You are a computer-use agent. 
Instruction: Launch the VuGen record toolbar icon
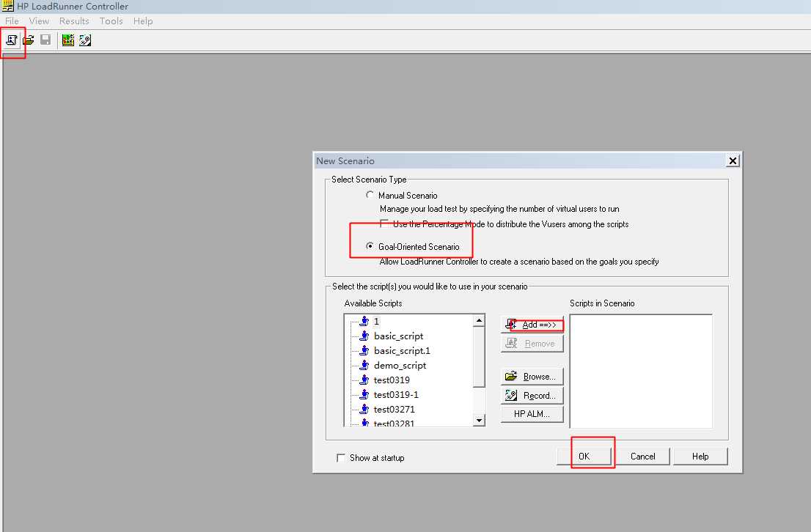coord(85,40)
